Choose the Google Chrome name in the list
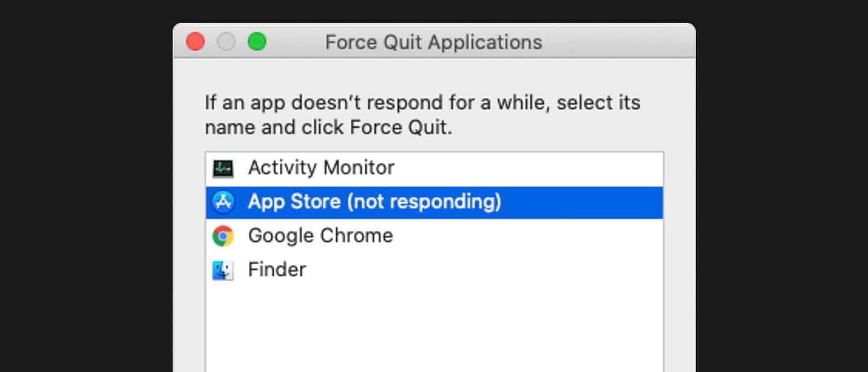This screenshot has height=372, width=868. point(320,236)
